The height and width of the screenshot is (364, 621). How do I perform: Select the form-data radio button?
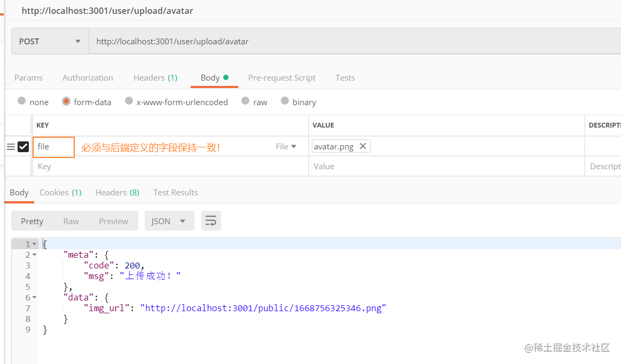66,101
